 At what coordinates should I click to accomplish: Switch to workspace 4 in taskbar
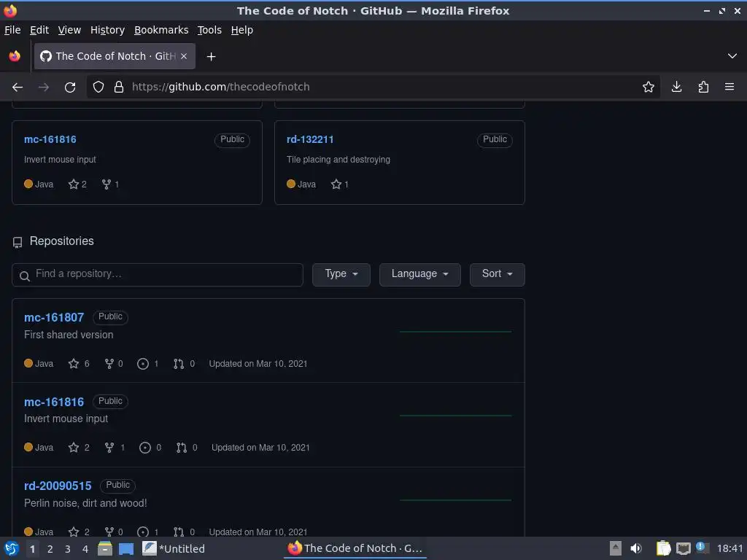coord(85,549)
